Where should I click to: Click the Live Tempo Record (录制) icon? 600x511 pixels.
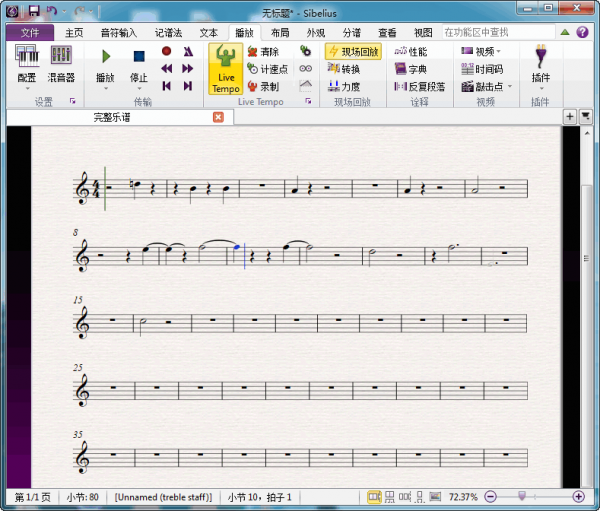point(262,86)
